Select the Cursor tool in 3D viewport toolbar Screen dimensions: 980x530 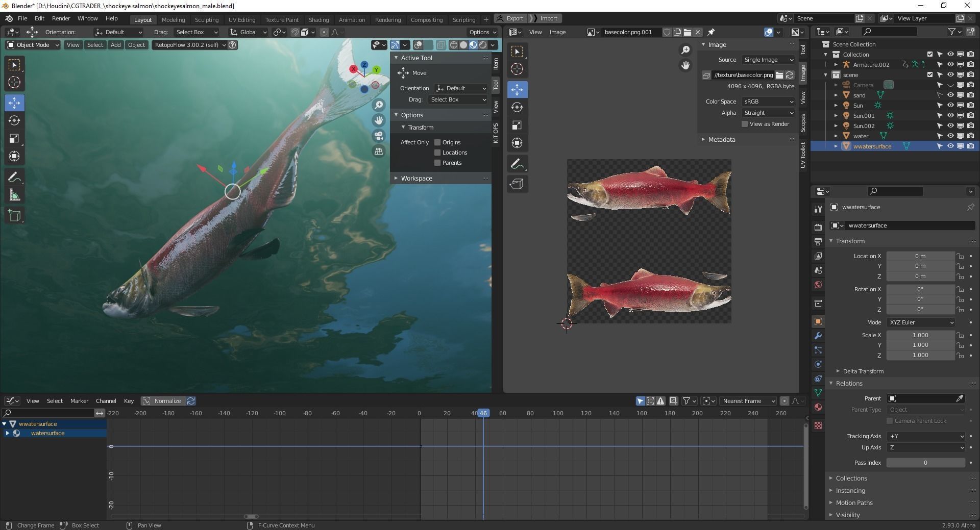(14, 82)
